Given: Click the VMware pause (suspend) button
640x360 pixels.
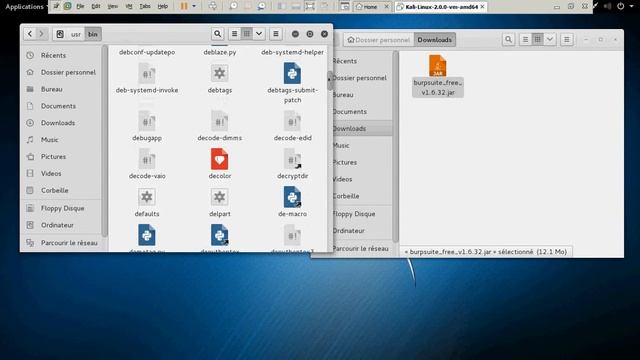Looking at the screenshot, I should (184, 6).
